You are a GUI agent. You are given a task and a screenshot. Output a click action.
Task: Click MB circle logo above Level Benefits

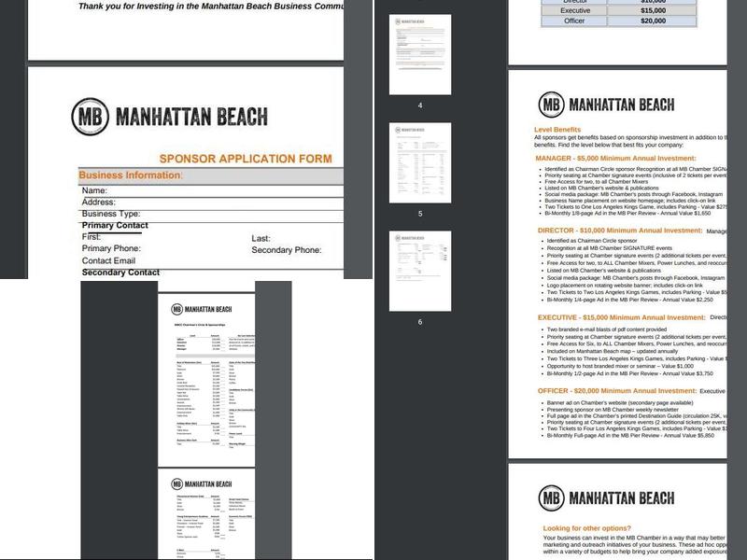(551, 105)
